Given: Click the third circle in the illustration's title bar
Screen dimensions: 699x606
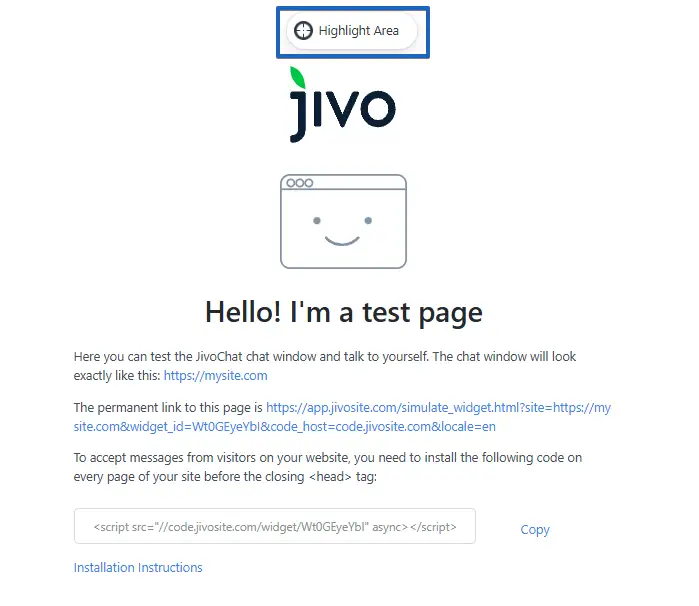Looking at the screenshot, I should click(x=308, y=183).
